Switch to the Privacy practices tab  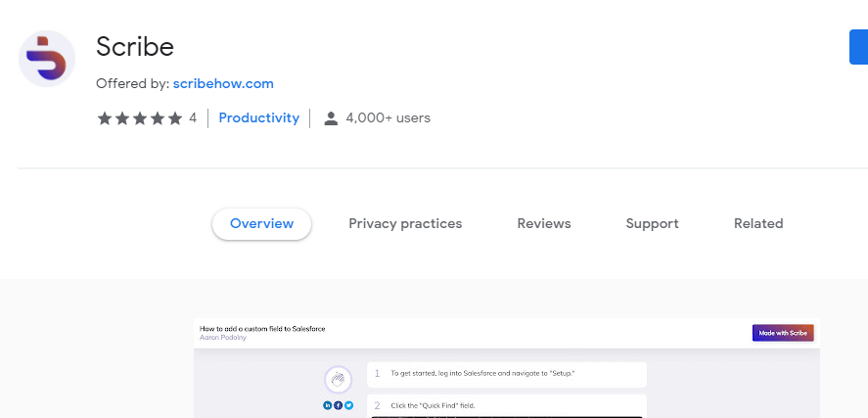point(405,224)
